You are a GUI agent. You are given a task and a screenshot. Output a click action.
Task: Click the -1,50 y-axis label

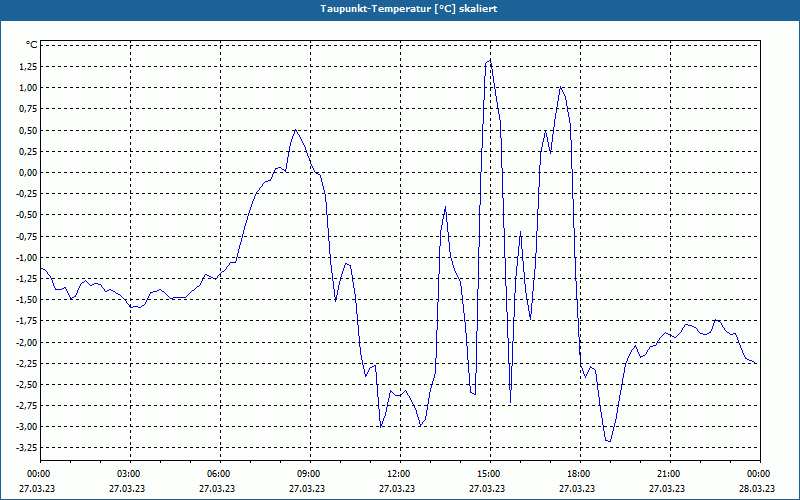pyautogui.click(x=27, y=299)
